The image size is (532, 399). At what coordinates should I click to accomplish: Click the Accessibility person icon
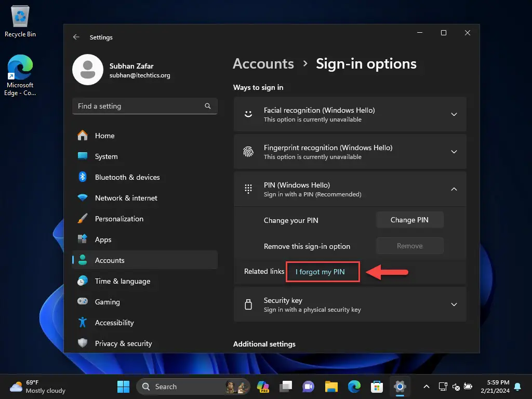tap(83, 322)
